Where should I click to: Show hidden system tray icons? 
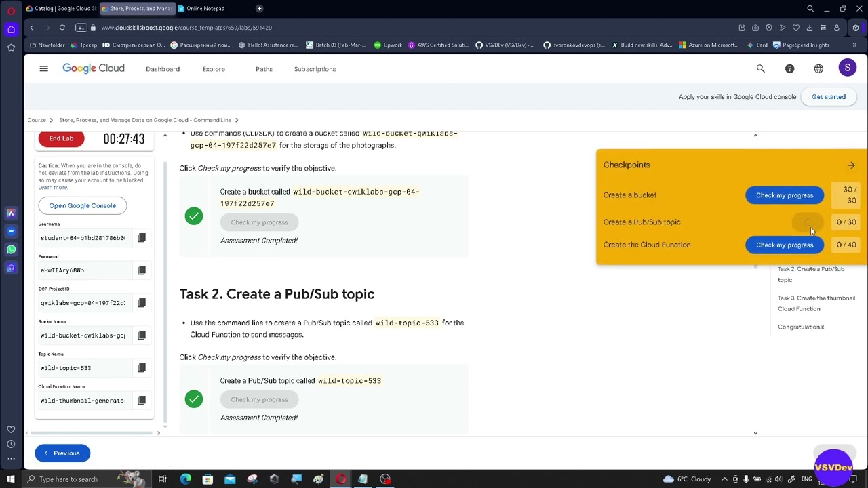coord(724,479)
